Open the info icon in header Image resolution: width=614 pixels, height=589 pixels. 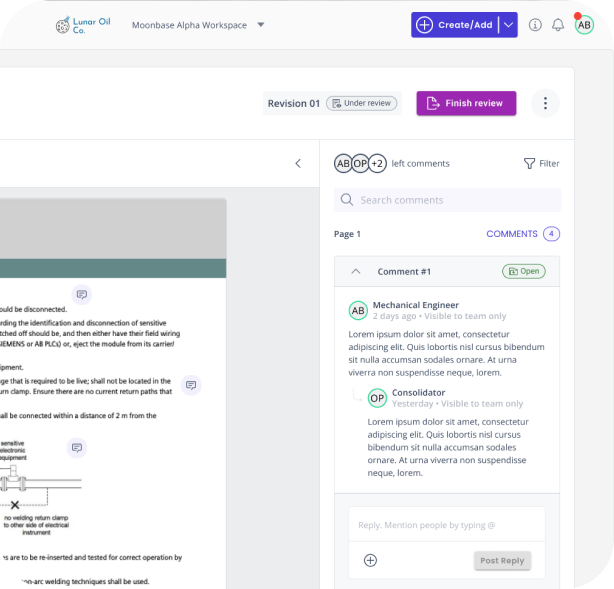pos(535,25)
